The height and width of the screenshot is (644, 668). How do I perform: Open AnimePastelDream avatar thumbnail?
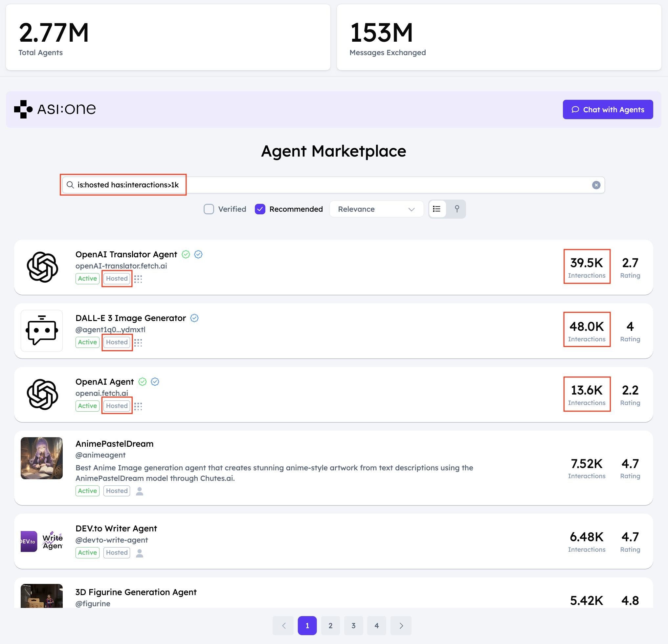(x=42, y=458)
